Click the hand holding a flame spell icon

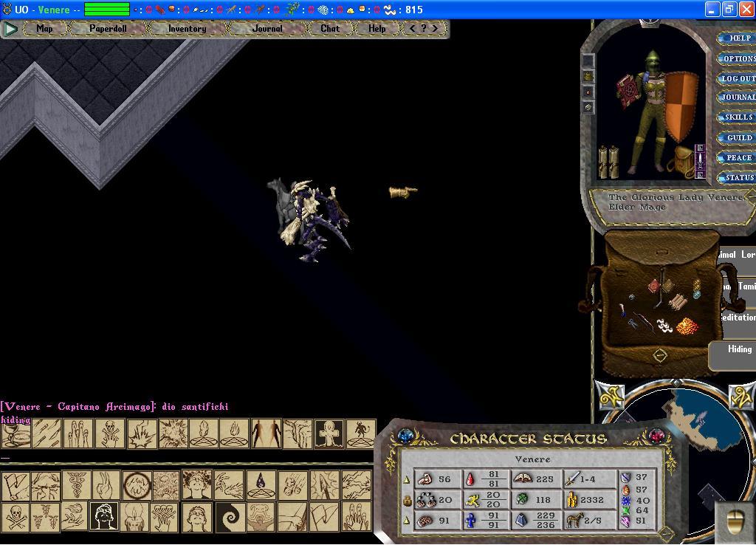(x=75, y=516)
